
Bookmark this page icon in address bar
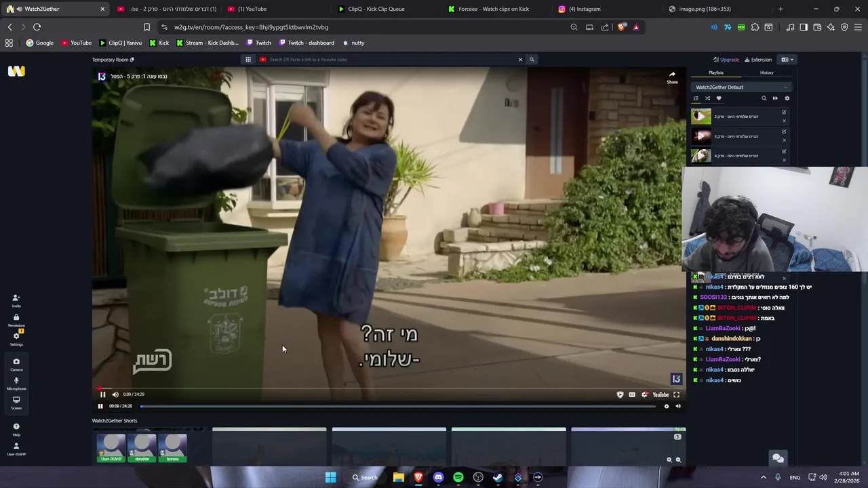coord(146,27)
